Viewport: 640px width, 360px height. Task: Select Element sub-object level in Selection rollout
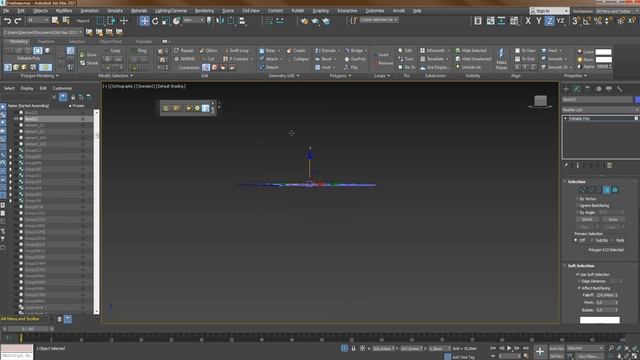pyautogui.click(x=615, y=190)
